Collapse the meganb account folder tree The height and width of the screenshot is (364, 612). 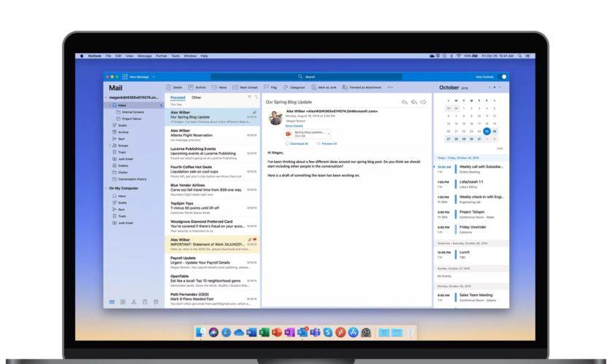[106, 98]
